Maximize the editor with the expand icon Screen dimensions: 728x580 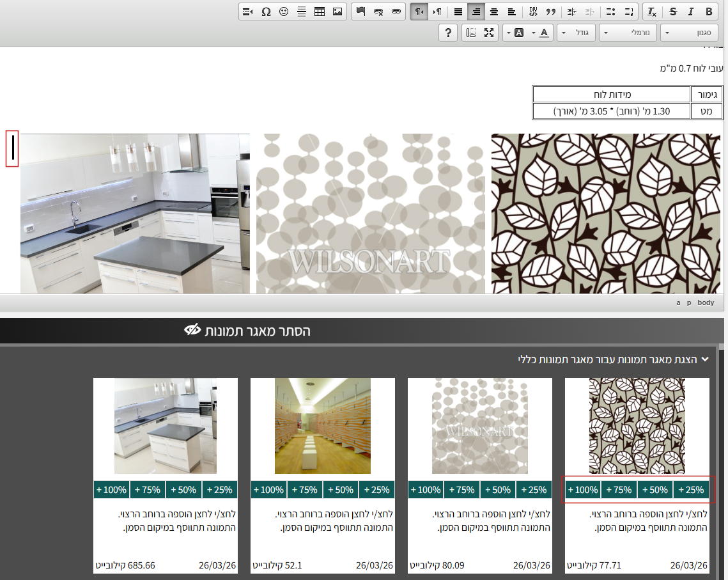489,33
